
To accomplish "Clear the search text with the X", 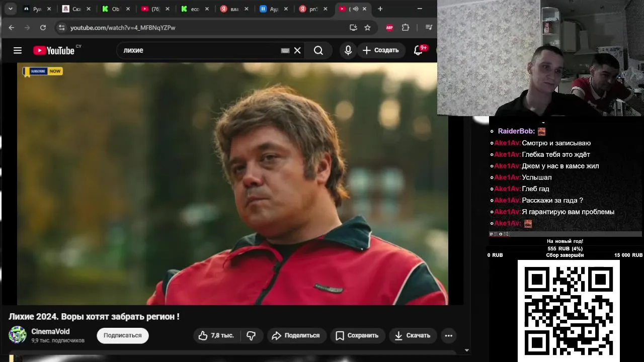I will [x=297, y=50].
